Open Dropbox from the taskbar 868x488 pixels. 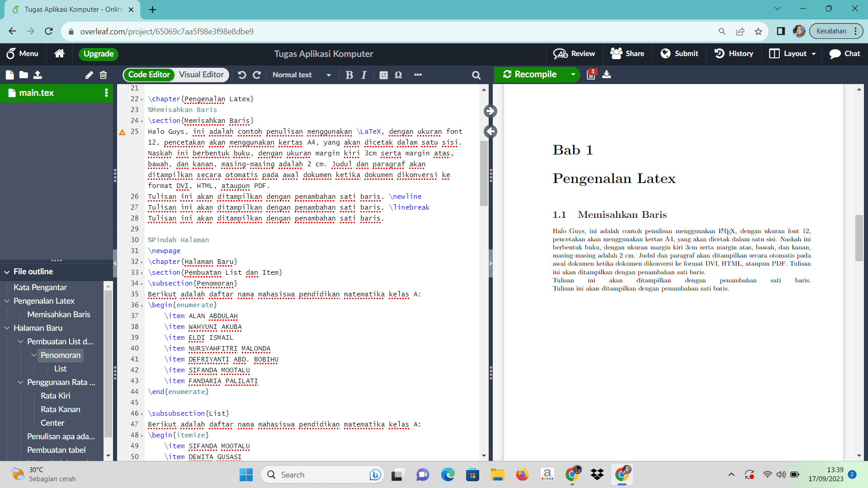[597, 475]
